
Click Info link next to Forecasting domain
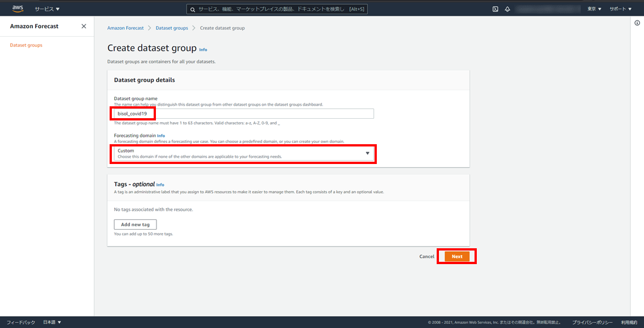click(161, 136)
